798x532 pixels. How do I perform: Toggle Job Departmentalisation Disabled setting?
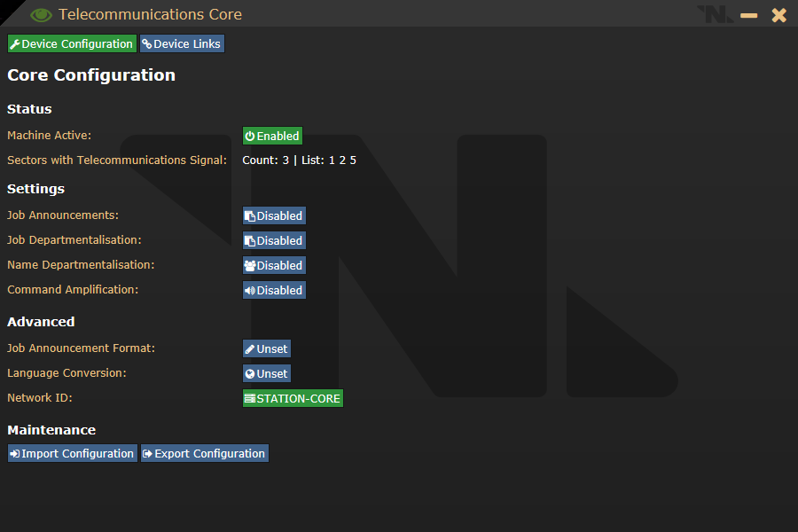pos(274,241)
